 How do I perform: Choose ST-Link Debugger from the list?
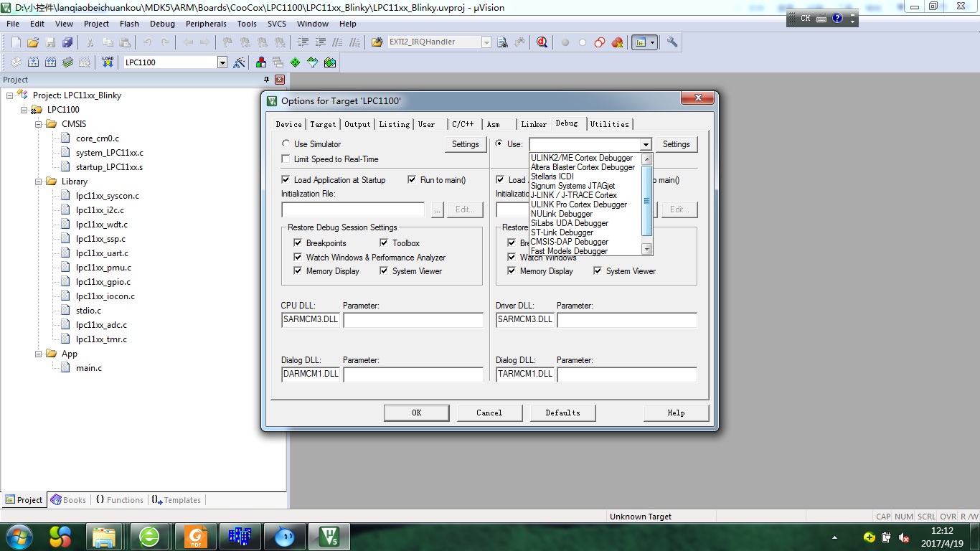click(562, 232)
